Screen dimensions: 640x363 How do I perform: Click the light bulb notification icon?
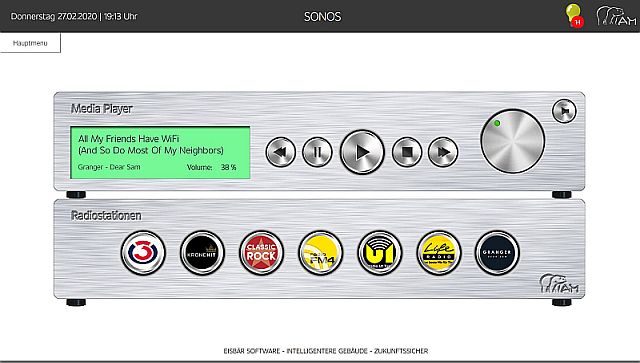coord(574,16)
